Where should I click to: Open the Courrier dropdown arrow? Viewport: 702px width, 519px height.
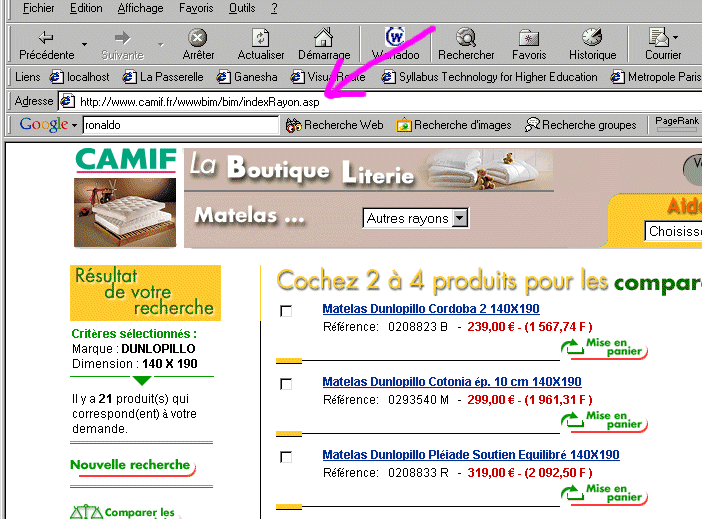675,38
